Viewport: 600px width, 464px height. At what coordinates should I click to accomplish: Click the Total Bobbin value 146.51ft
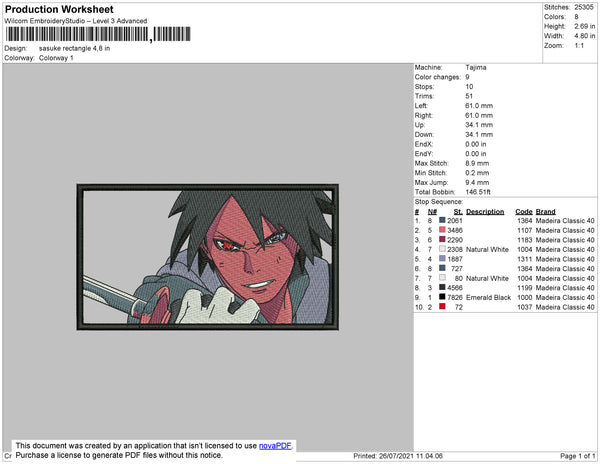478,192
